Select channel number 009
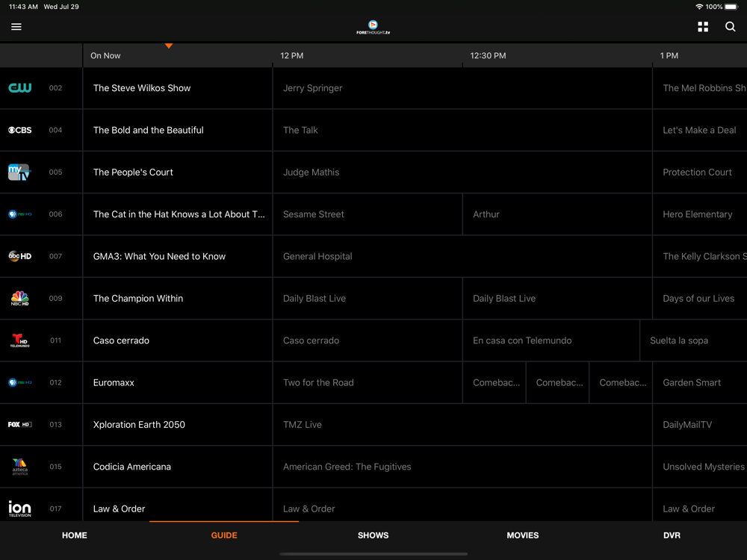This screenshot has height=560, width=747. [56, 299]
